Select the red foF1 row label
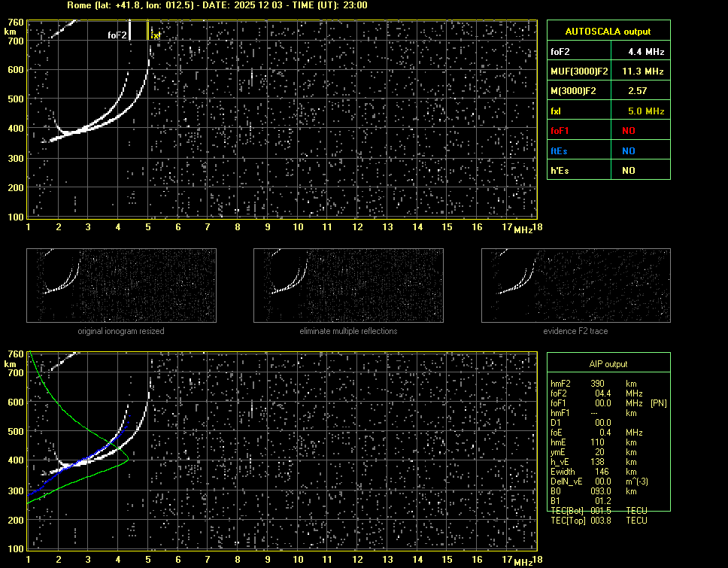 point(561,130)
